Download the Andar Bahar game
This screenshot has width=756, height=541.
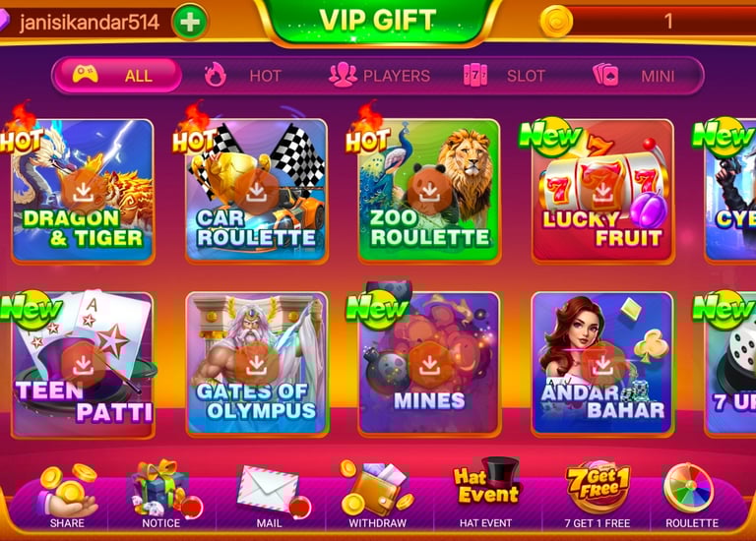(x=602, y=365)
